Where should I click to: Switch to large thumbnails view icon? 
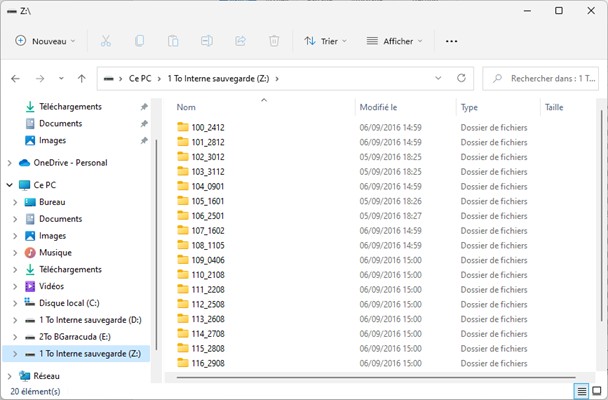(x=597, y=391)
